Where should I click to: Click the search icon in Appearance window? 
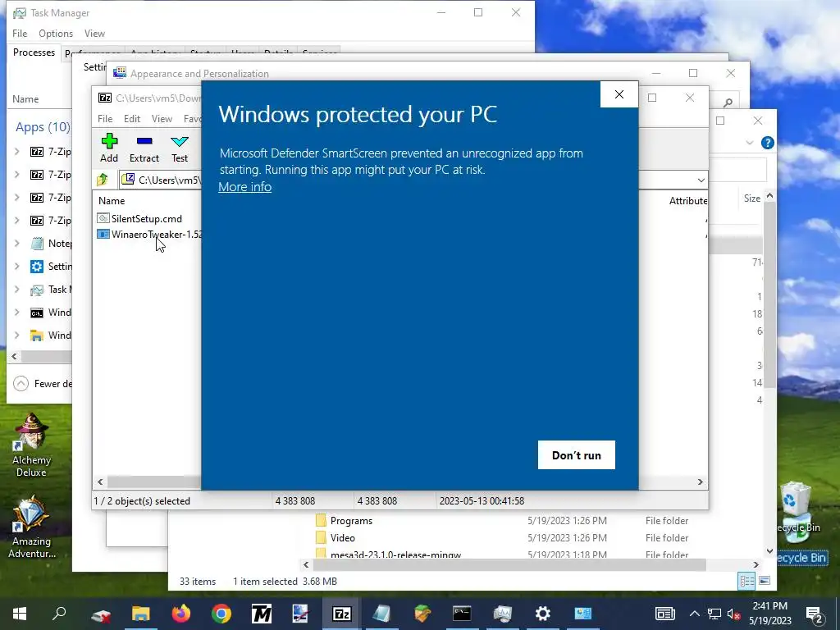pos(728,103)
